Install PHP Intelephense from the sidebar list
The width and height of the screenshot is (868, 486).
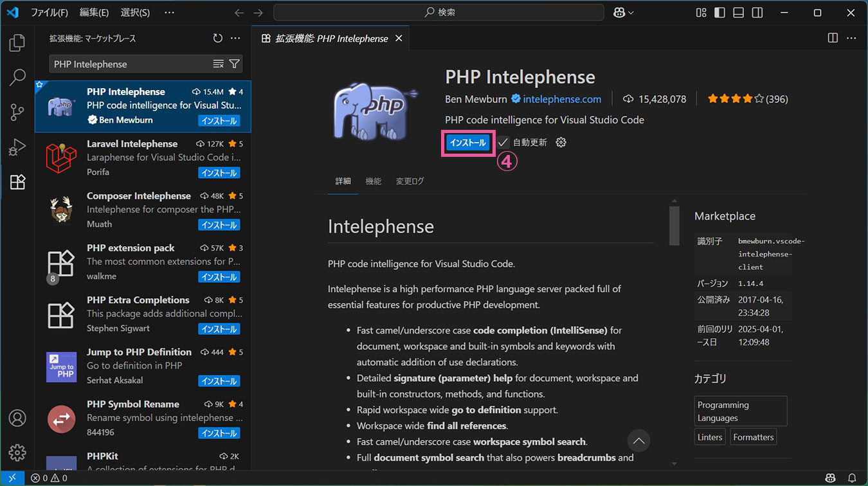pyautogui.click(x=219, y=121)
